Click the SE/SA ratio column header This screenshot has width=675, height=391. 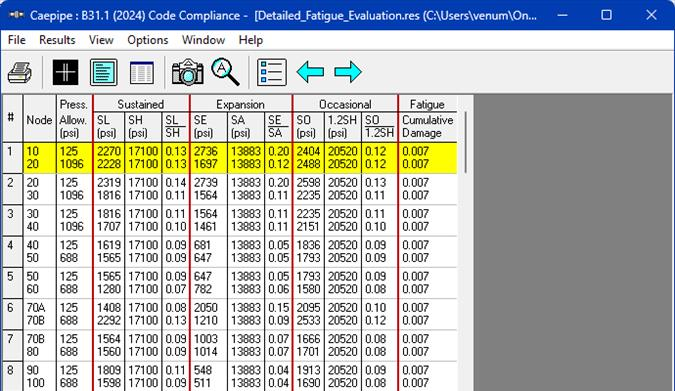click(x=278, y=127)
